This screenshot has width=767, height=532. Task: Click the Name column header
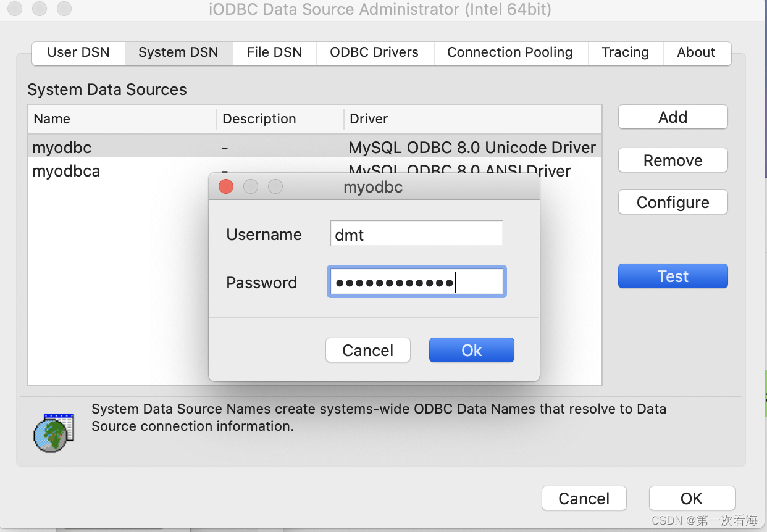pyautogui.click(x=122, y=118)
